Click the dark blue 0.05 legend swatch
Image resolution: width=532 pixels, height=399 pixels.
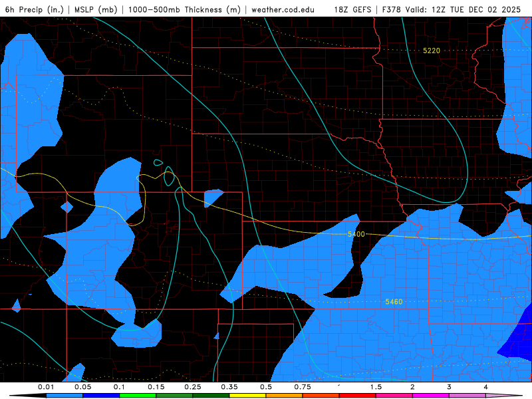click(x=101, y=396)
